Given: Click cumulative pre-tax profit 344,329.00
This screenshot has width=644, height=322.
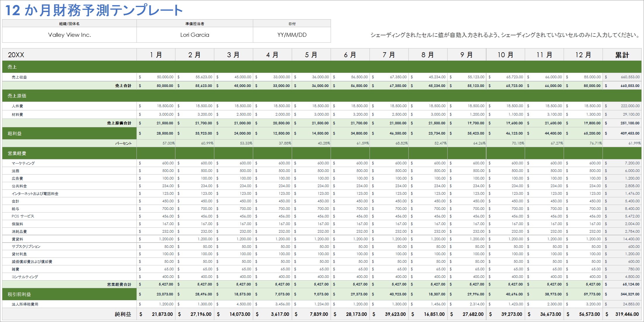Looking at the screenshot, I should coord(622,294).
